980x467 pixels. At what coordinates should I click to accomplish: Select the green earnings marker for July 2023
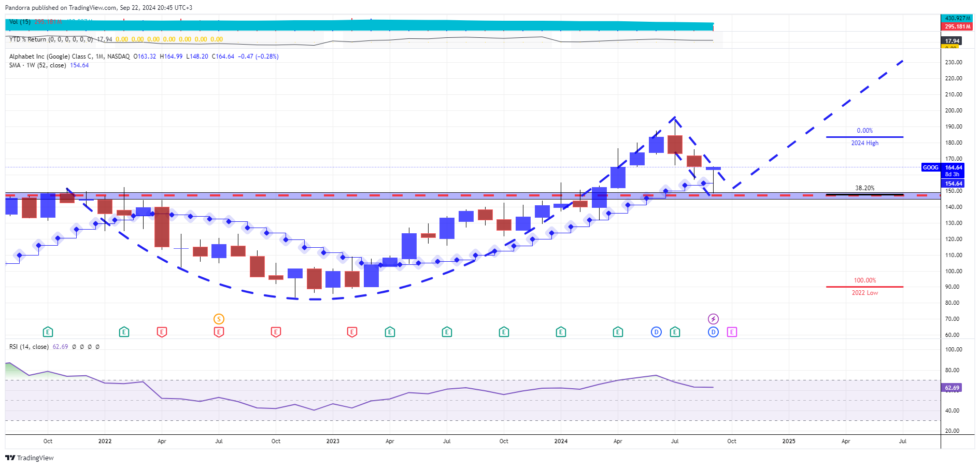tap(447, 332)
